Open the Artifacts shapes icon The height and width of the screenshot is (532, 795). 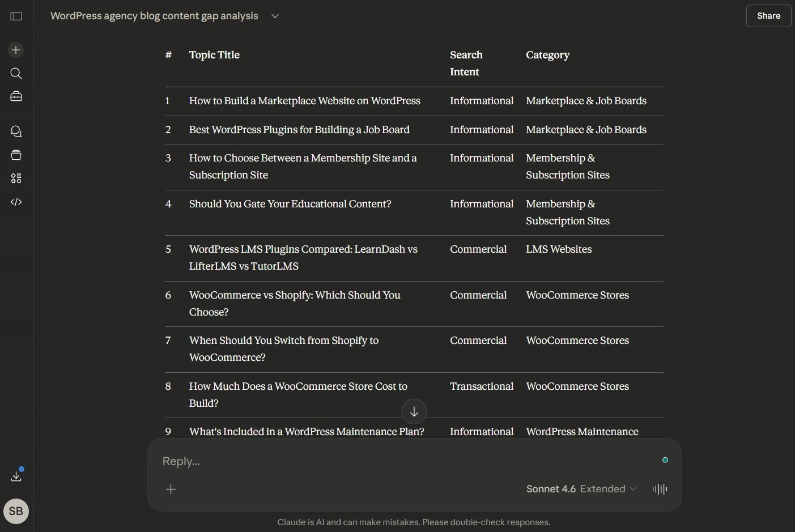click(x=16, y=178)
